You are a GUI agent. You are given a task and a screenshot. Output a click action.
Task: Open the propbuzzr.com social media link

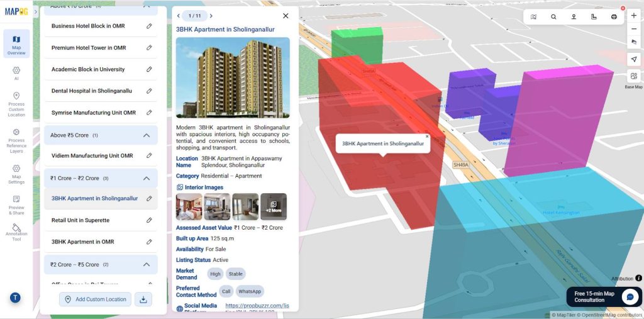tap(257, 306)
